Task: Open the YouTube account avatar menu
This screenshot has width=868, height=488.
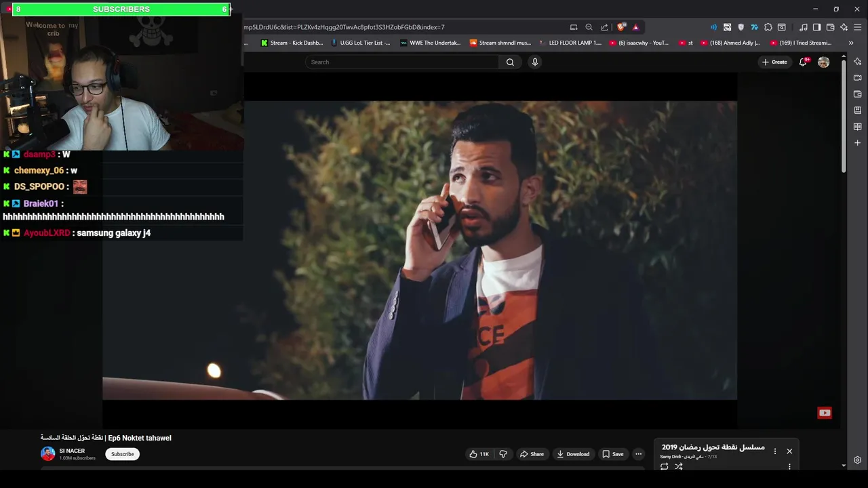Action: [x=823, y=62]
